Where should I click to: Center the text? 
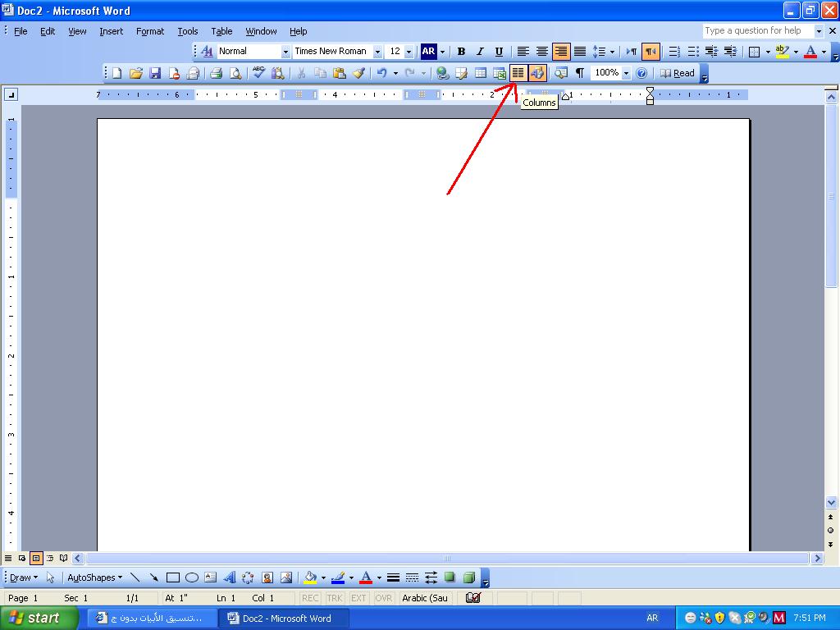click(x=541, y=52)
